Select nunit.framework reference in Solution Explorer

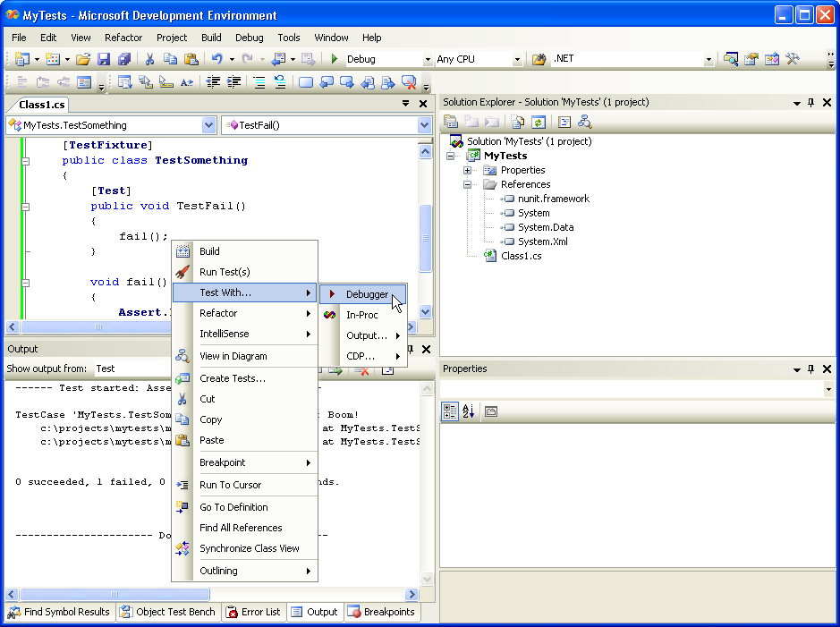click(x=554, y=199)
